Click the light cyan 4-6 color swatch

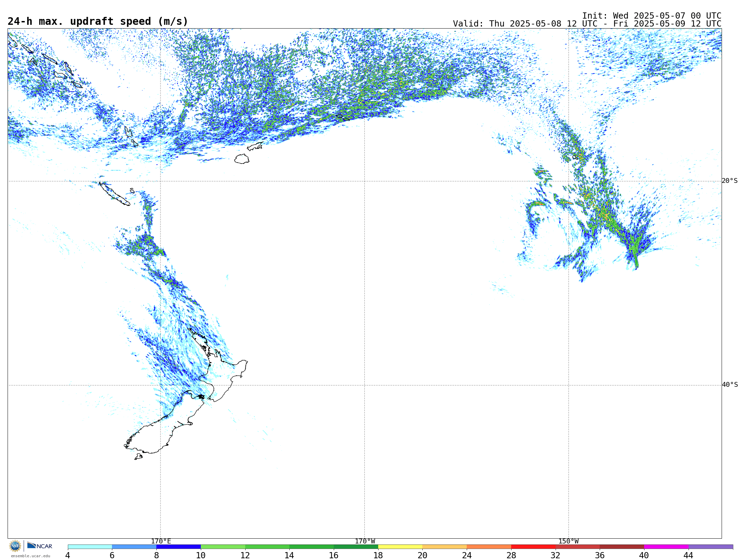pos(90,547)
